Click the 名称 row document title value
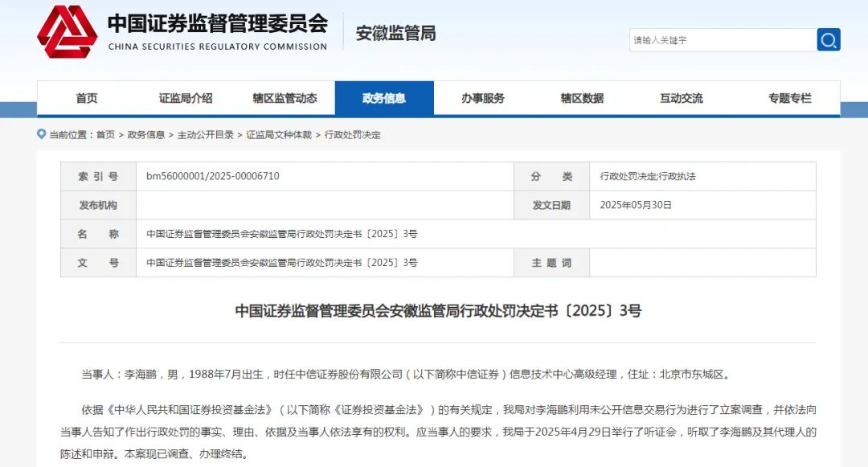 click(282, 233)
